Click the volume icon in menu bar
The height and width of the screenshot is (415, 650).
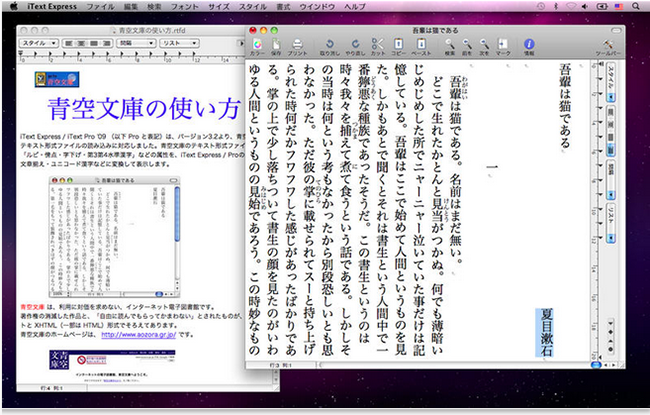[x=585, y=6]
